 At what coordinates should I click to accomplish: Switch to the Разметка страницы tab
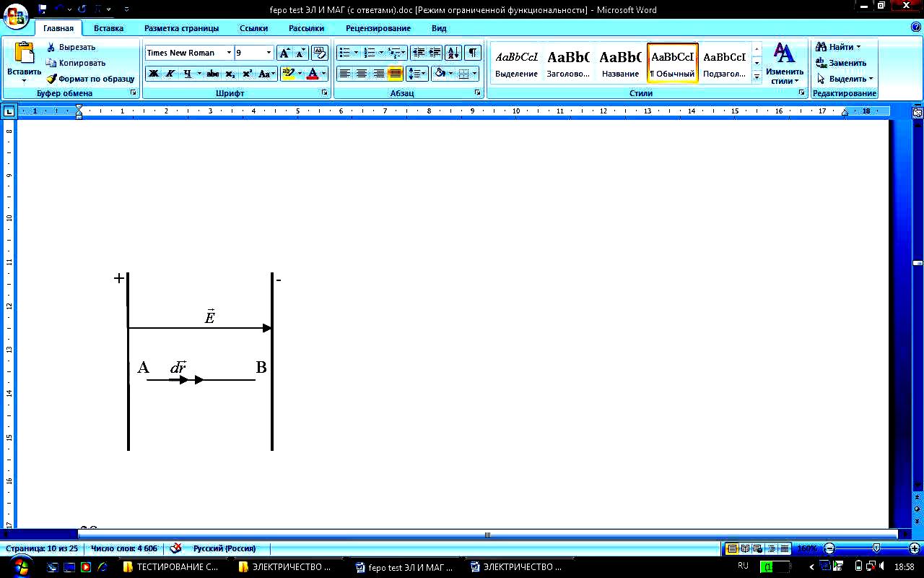click(181, 28)
